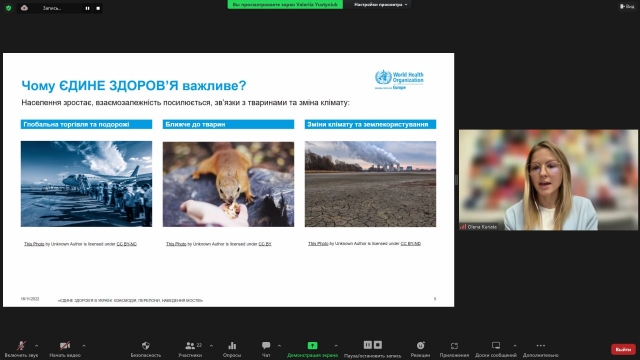Click slide subtitle starting Населення зростає
640x360 pixels.
(185, 102)
